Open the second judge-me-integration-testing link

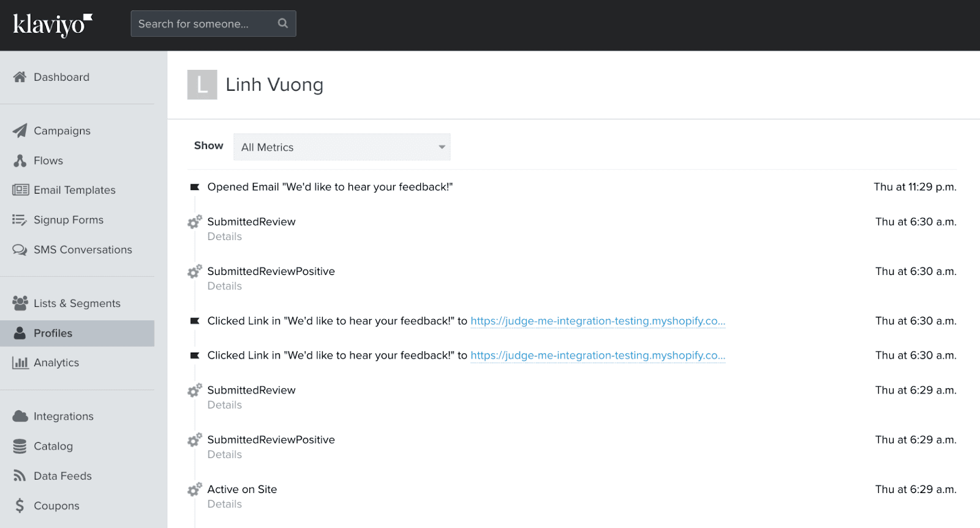point(597,355)
